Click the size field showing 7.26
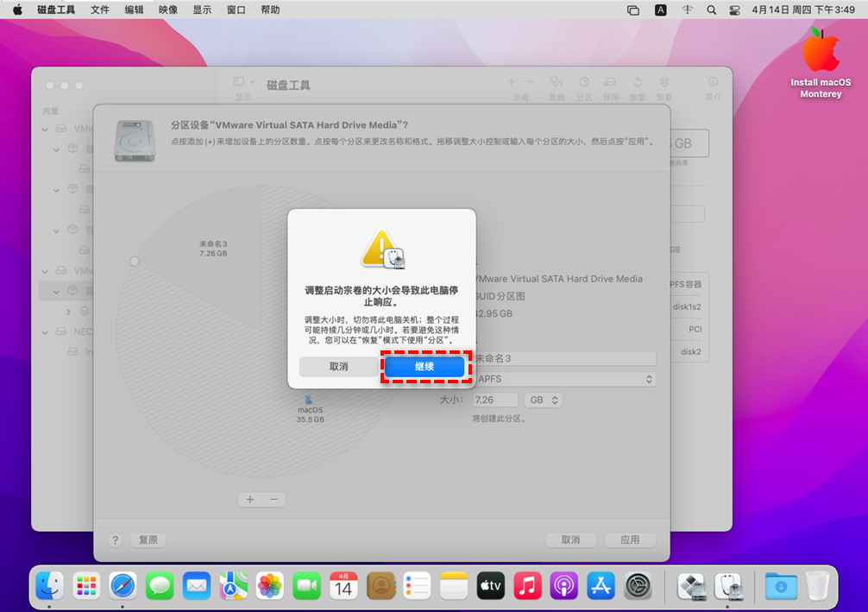The height and width of the screenshot is (612, 868). (495, 400)
